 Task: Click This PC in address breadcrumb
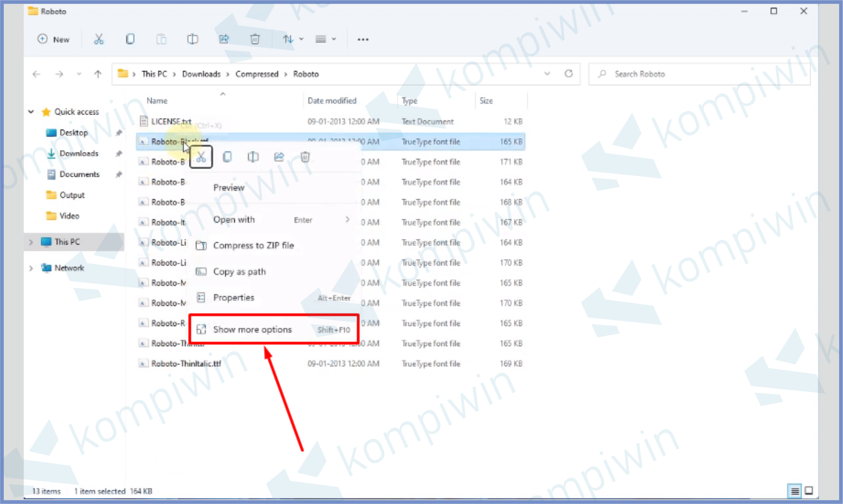(x=155, y=74)
